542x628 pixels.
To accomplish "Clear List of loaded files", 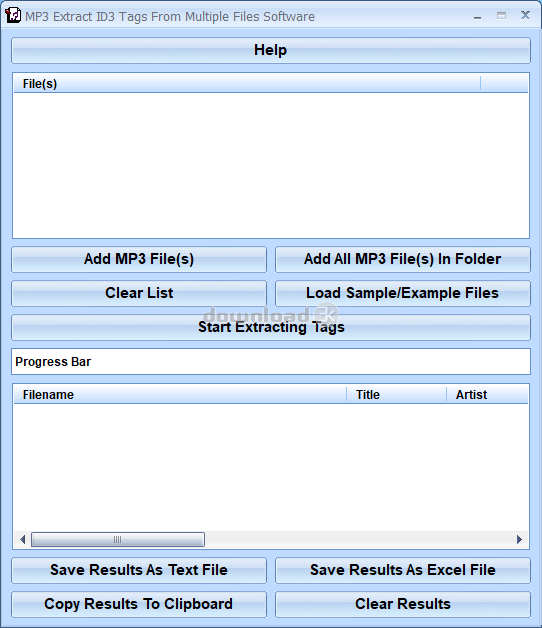I will (x=139, y=293).
